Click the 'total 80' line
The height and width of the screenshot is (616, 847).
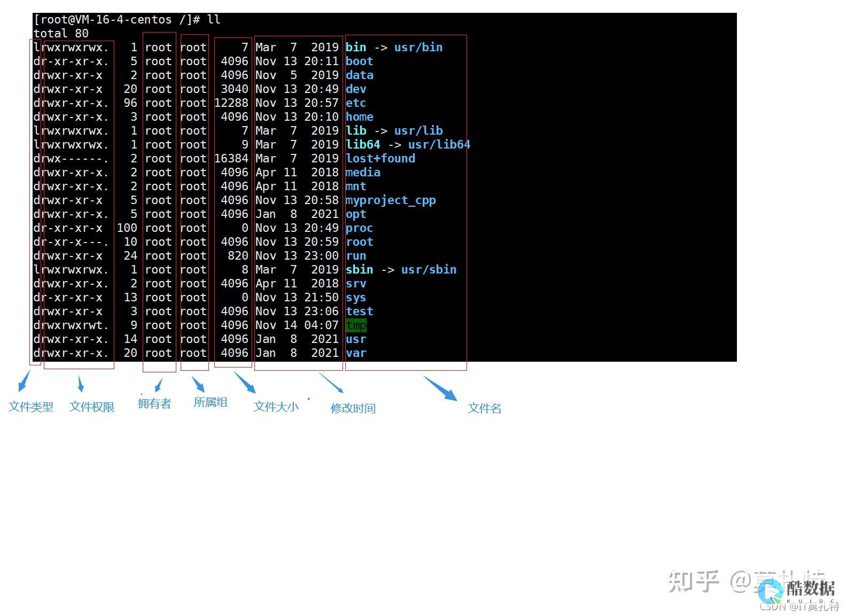[61, 34]
